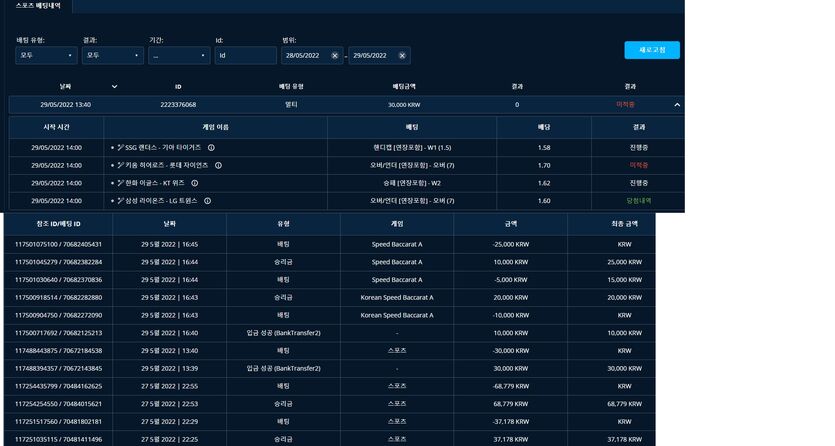
Task: Clear the 29/05/2022 end date
Action: (402, 55)
